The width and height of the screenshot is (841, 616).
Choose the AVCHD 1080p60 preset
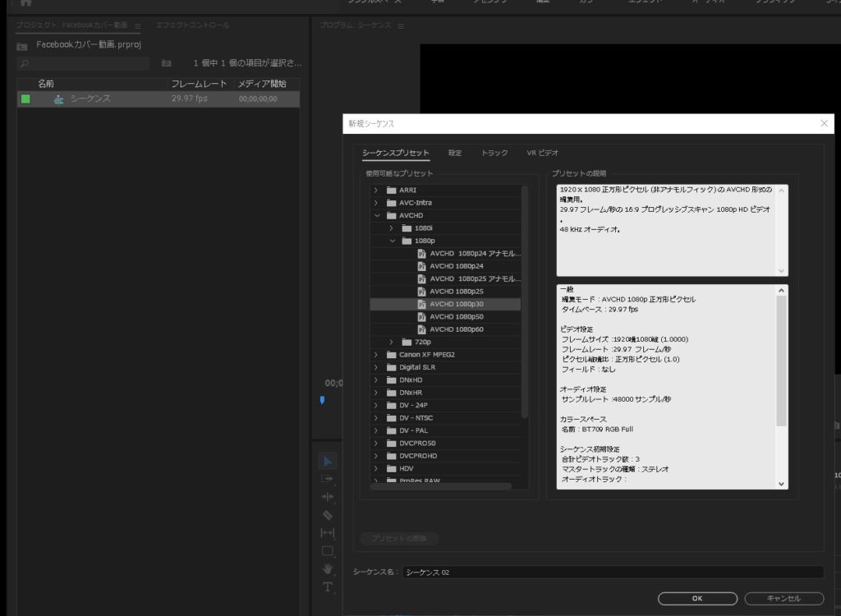click(x=457, y=329)
